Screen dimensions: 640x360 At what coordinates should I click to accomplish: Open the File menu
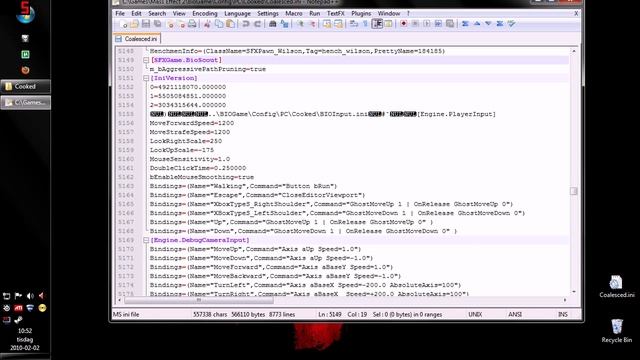(x=120, y=13)
